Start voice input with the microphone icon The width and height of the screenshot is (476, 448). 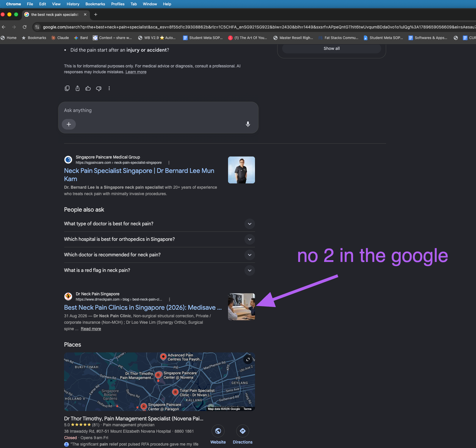click(248, 124)
